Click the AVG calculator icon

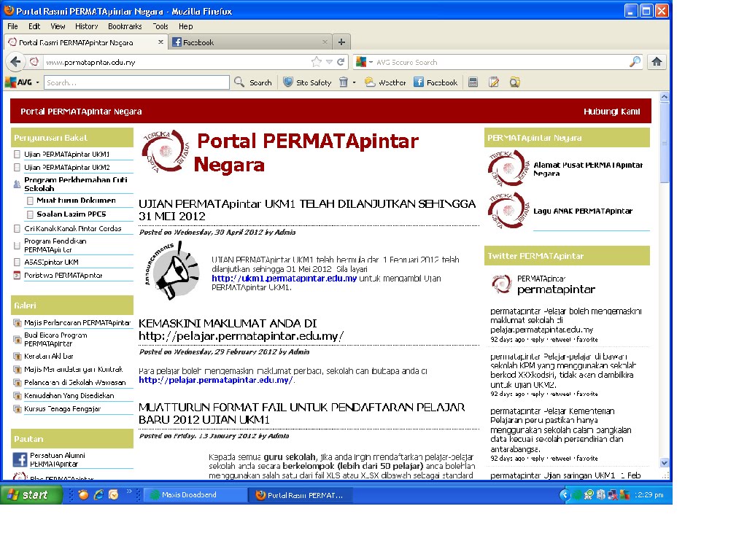pyautogui.click(x=473, y=82)
